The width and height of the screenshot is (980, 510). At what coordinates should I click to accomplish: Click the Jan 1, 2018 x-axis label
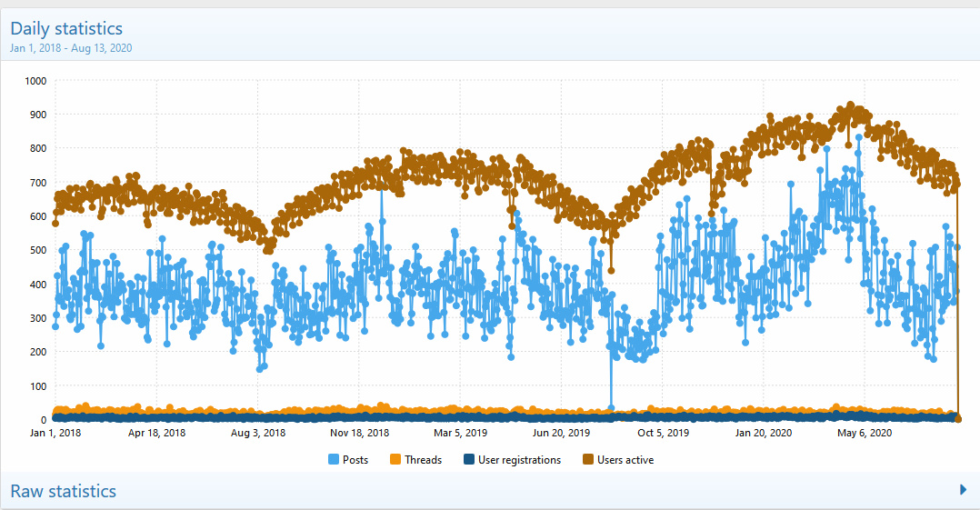[55, 434]
